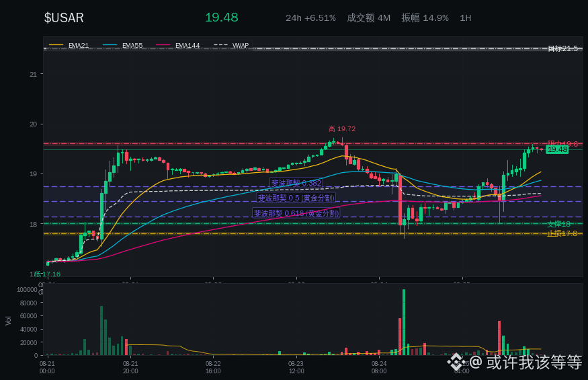Click the 20000 volume axis value

click(x=28, y=342)
